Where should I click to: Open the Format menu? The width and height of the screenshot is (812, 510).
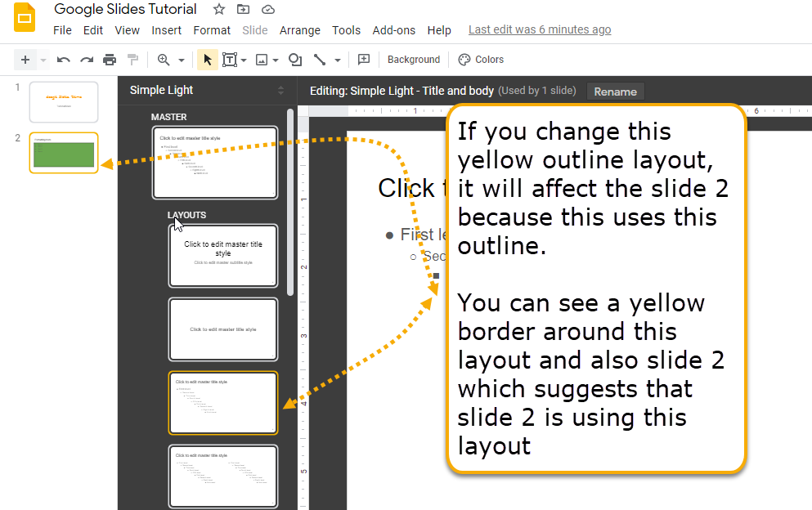click(x=212, y=30)
